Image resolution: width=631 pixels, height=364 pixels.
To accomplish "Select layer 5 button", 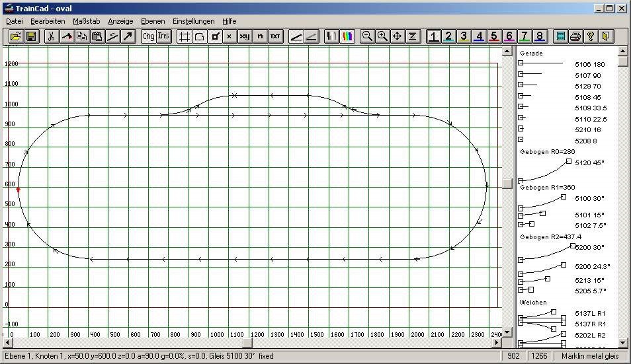I will point(494,36).
